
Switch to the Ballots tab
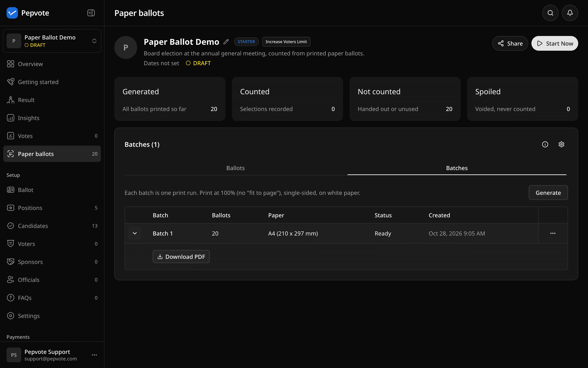click(235, 168)
